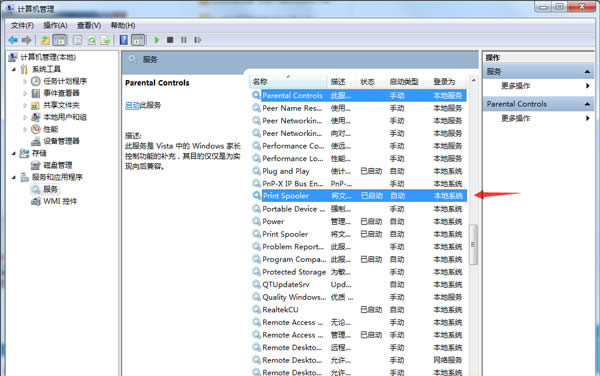This screenshot has height=376, width=600.
Task: Toggle the Show/Hide Action Pane toolbar button
Action: pos(138,40)
